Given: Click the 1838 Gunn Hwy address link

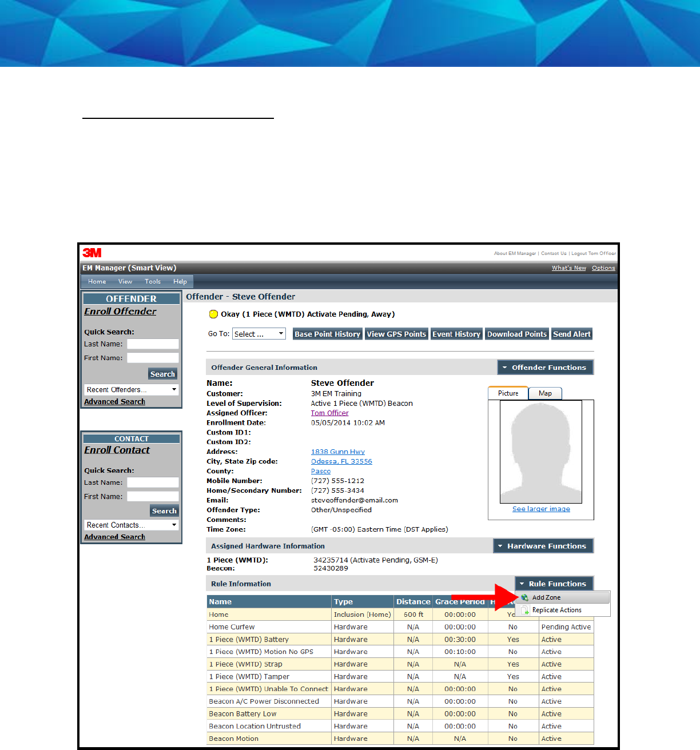Looking at the screenshot, I should pos(337,452).
